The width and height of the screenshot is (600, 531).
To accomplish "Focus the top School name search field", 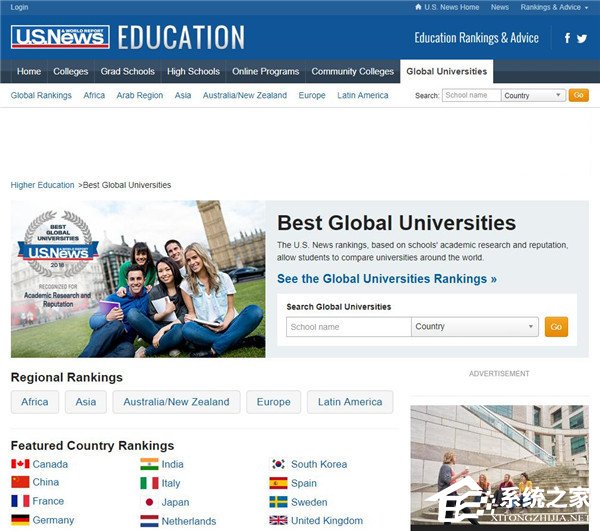I will tap(471, 95).
